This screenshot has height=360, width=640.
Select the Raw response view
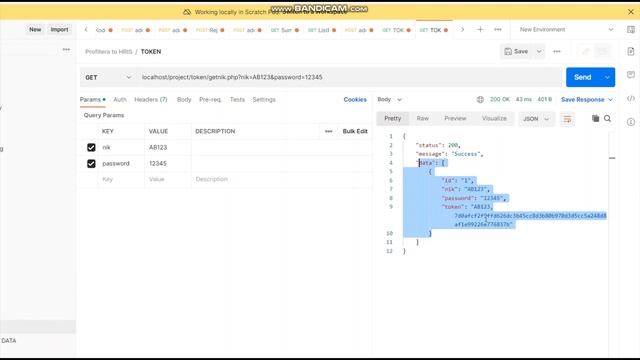[x=422, y=118]
